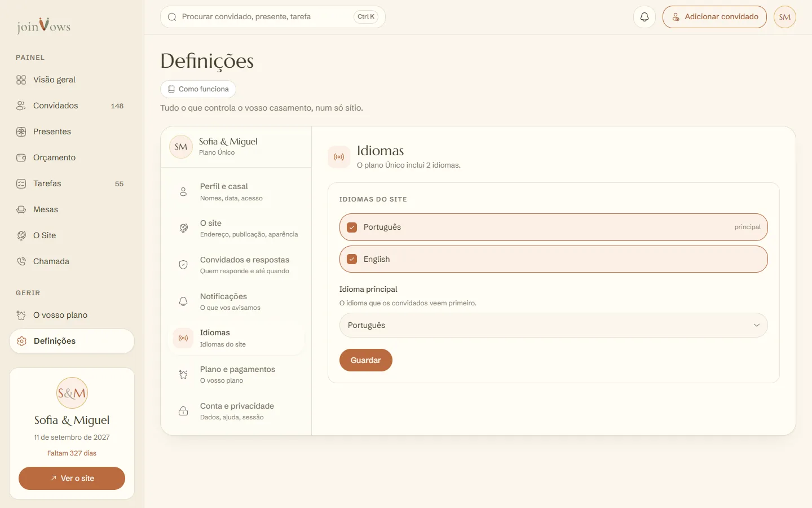The height and width of the screenshot is (508, 812).
Task: Open Convidados e respostas settings section
Action: tap(236, 265)
